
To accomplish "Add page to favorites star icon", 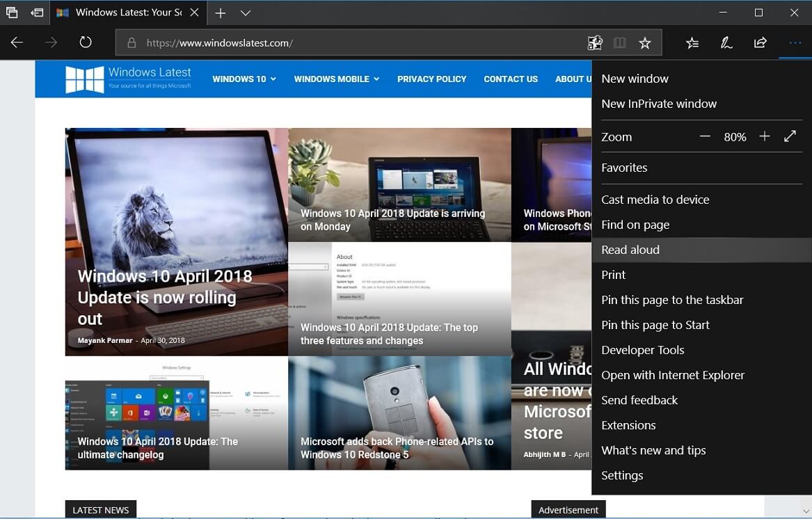I will pos(645,43).
